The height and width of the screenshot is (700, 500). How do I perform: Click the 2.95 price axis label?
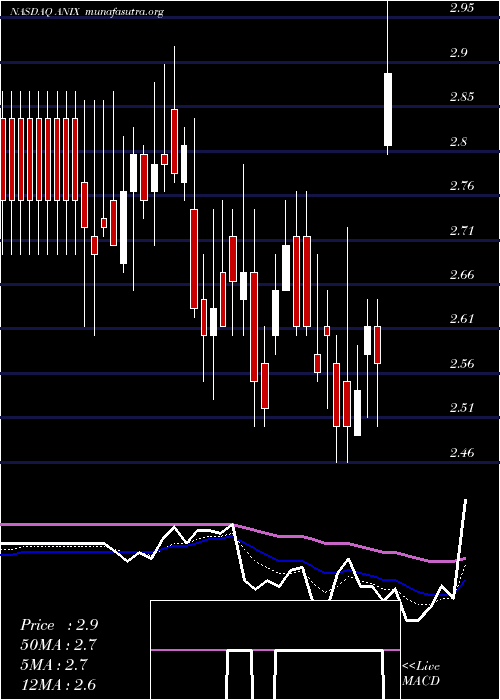[462, 8]
